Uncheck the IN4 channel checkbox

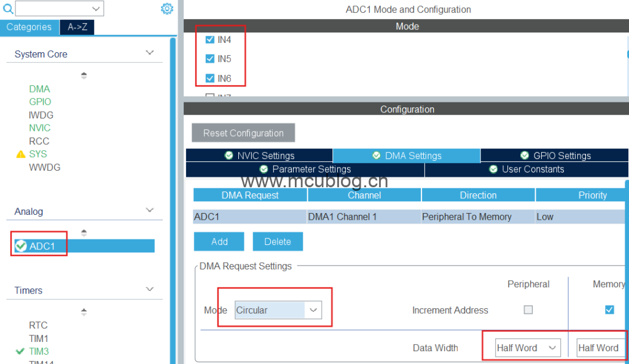210,40
